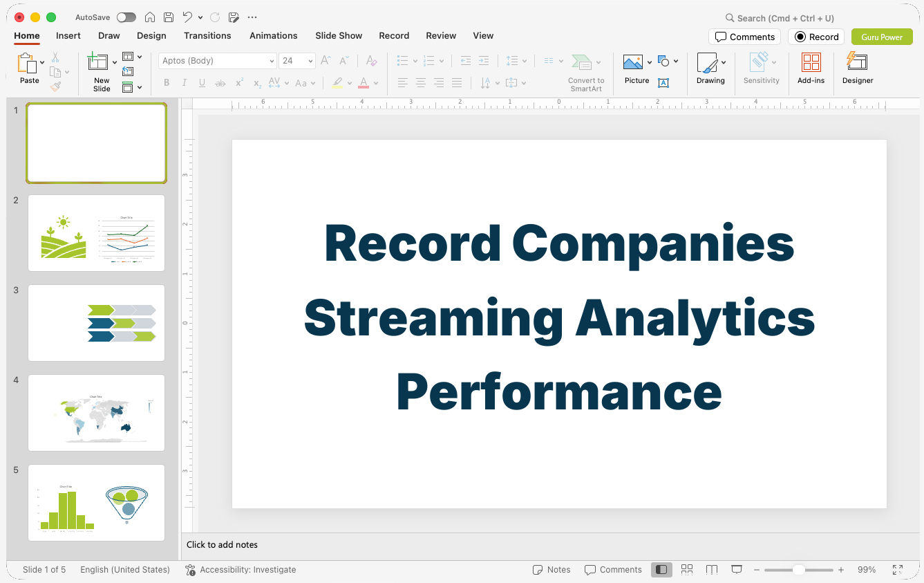The width and height of the screenshot is (924, 583).
Task: Toggle Underline formatting
Action: pyautogui.click(x=202, y=83)
